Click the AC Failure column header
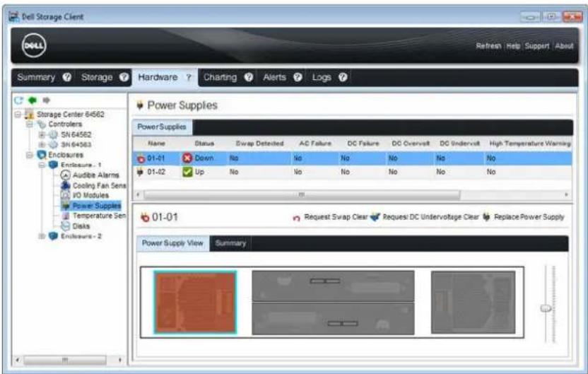This screenshot has width=588, height=374. [315, 144]
